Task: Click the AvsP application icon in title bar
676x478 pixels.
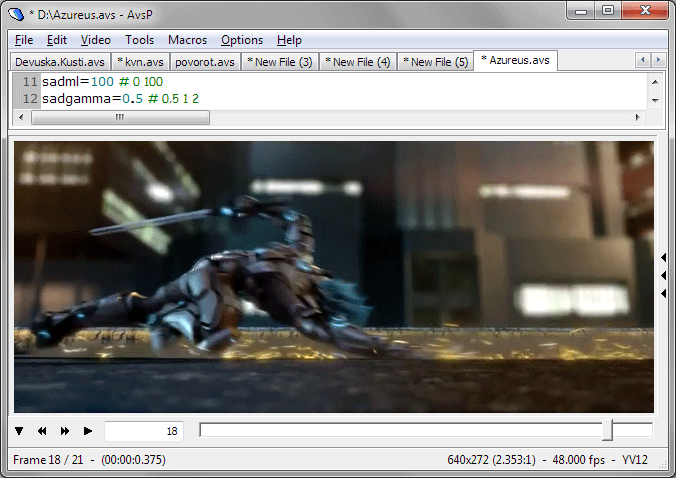Action: pyautogui.click(x=17, y=12)
